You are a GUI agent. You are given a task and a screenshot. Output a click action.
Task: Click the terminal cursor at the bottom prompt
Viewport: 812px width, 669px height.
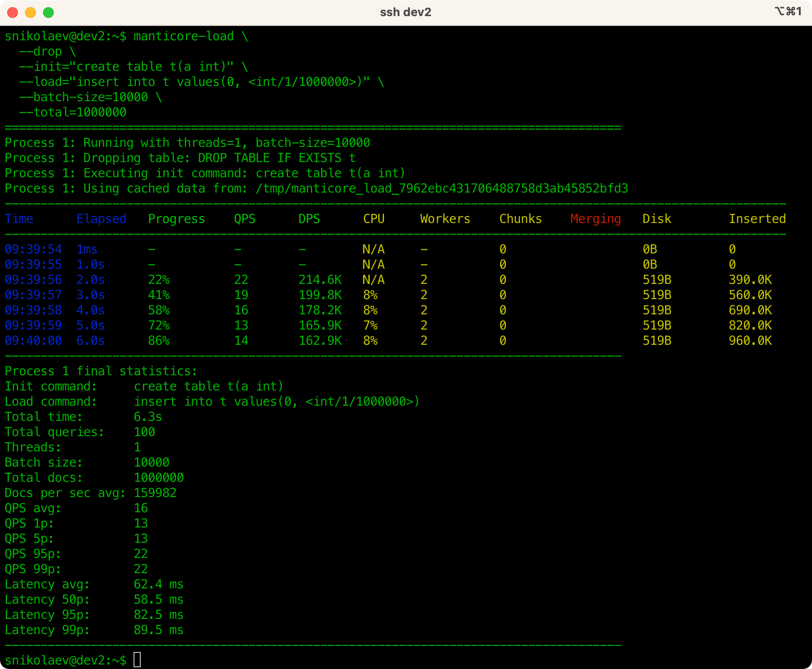(x=137, y=660)
